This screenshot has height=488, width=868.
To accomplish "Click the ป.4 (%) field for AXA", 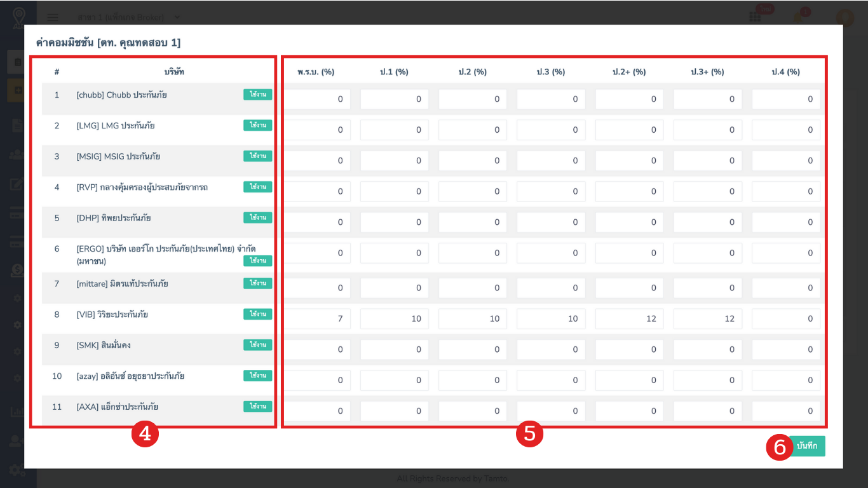I will point(786,411).
